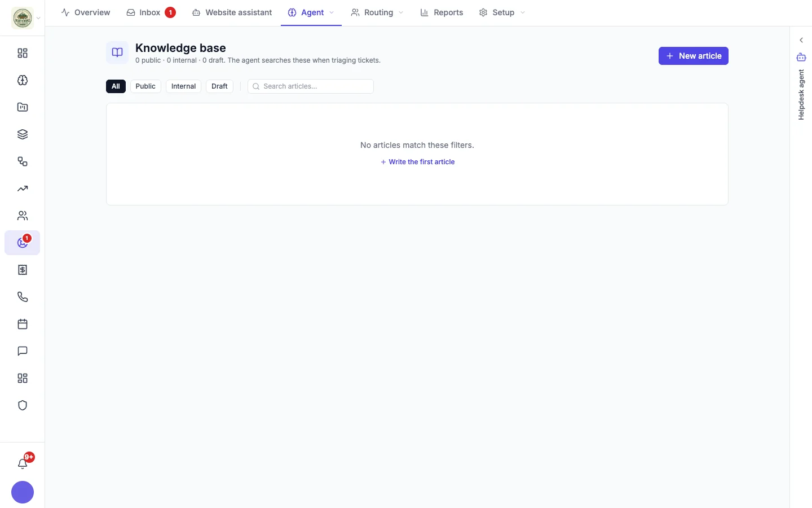Open the dollar invoice sidebar icon
The width and height of the screenshot is (812, 508).
(x=23, y=270)
